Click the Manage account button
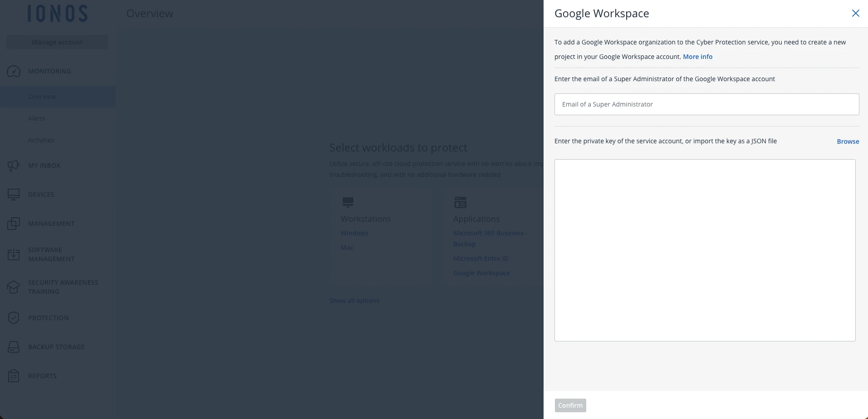This screenshot has width=868, height=419. tap(57, 42)
